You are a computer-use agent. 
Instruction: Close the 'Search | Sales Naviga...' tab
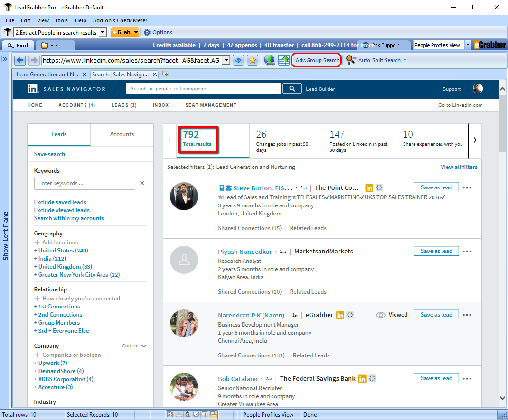click(155, 75)
